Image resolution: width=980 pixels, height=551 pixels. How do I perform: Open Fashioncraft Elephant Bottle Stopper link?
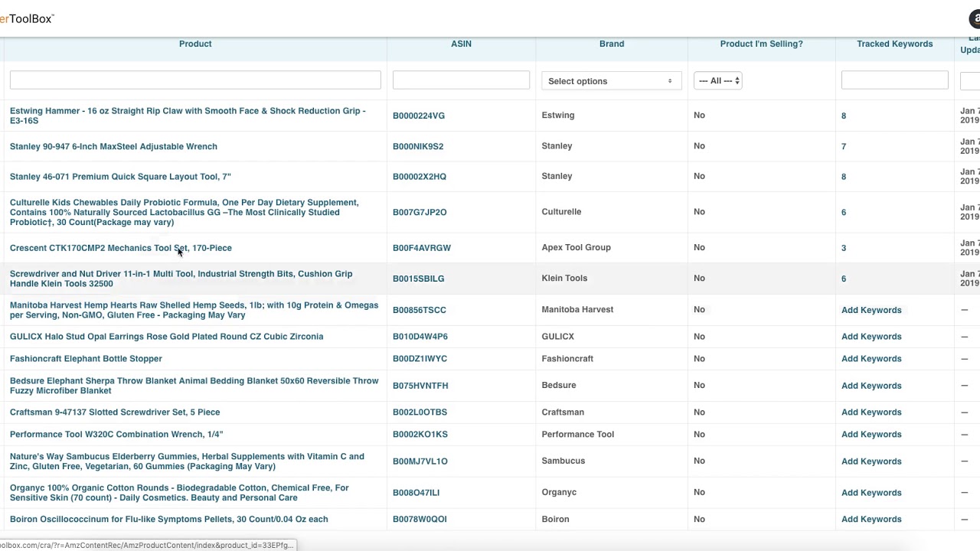click(x=86, y=358)
